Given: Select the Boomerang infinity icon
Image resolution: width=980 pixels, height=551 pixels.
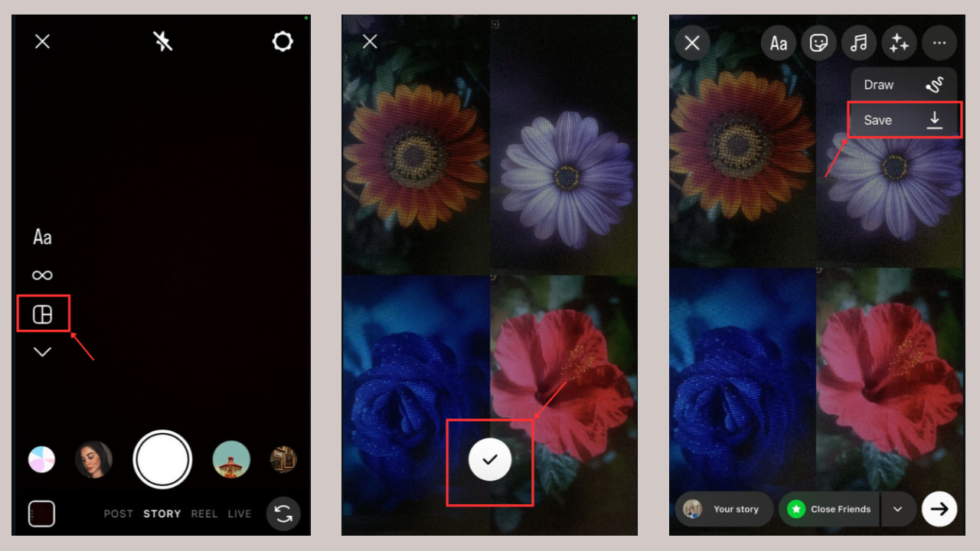Looking at the screenshot, I should click(x=42, y=275).
